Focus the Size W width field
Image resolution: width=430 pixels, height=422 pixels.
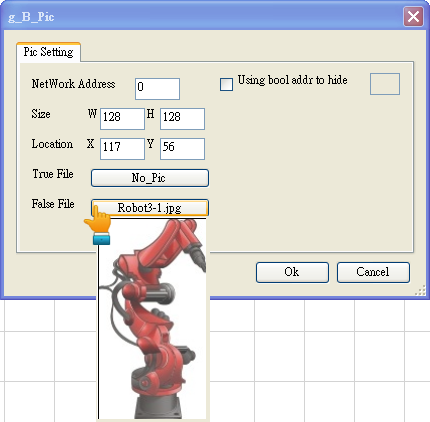(122, 119)
